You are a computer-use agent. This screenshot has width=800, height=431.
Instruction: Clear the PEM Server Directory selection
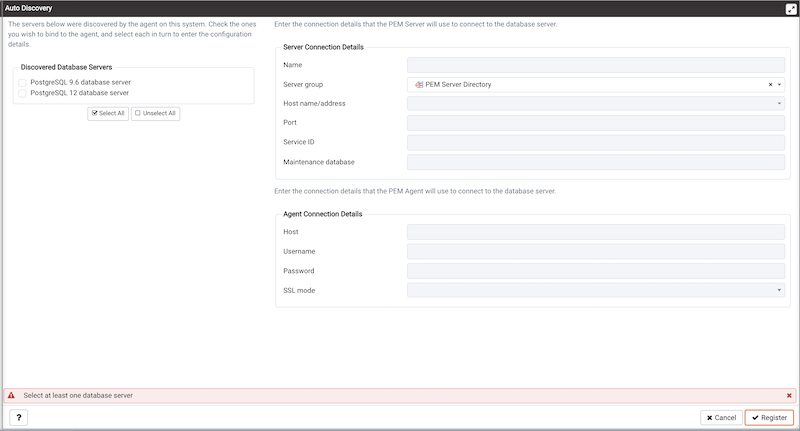(770, 85)
